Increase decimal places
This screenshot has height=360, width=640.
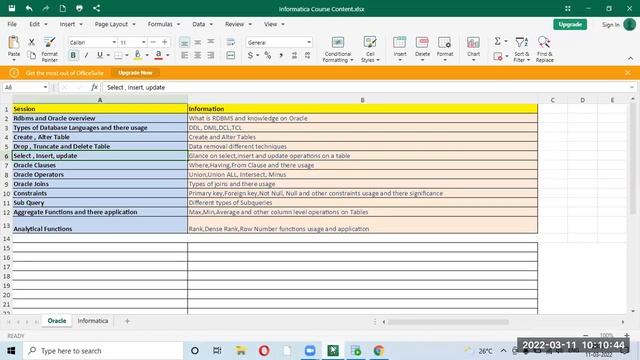294,55
